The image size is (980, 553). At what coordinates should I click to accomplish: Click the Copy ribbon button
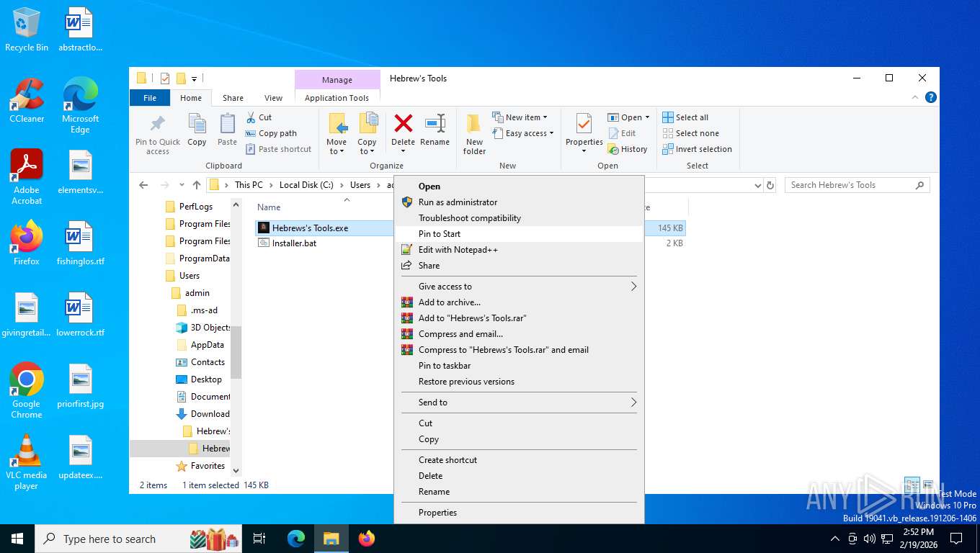197,130
